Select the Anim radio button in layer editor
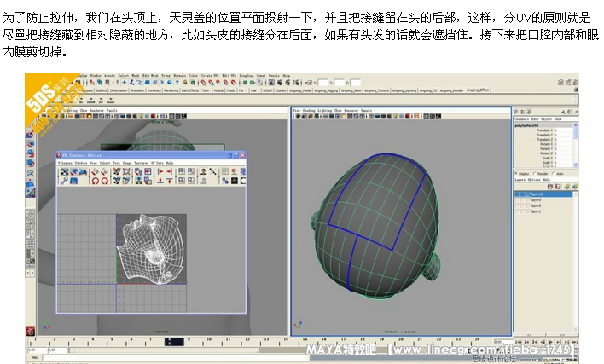This screenshot has height=364, width=604. [553, 174]
